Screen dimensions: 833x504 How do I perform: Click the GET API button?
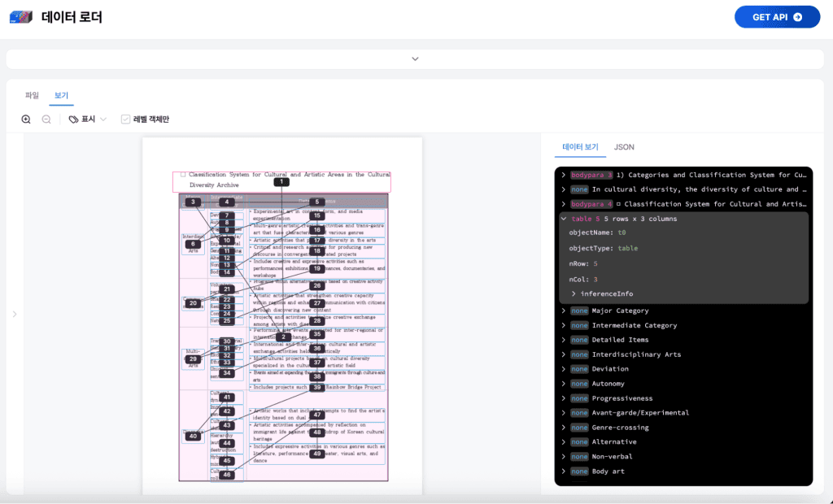pyautogui.click(x=777, y=17)
